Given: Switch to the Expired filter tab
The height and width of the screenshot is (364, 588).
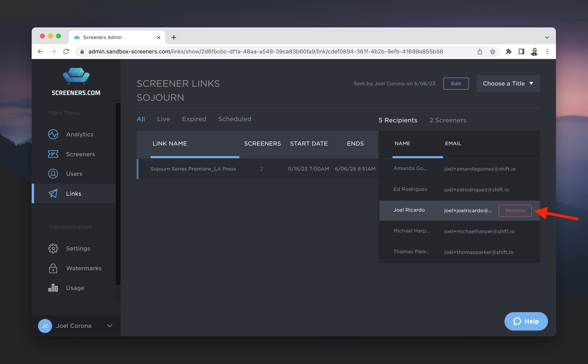Looking at the screenshot, I should [x=194, y=119].
